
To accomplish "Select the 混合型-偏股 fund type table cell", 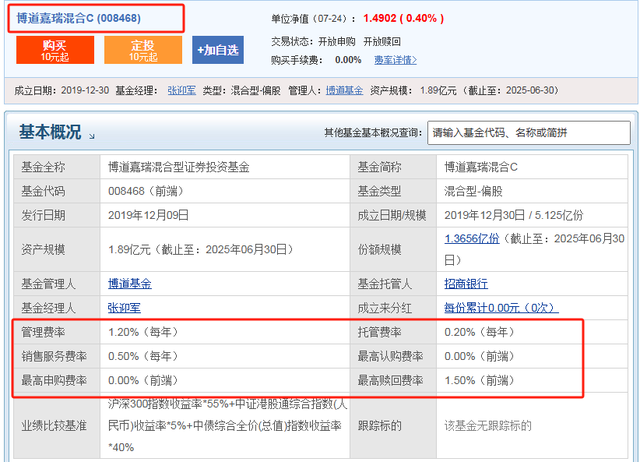I will click(532, 191).
